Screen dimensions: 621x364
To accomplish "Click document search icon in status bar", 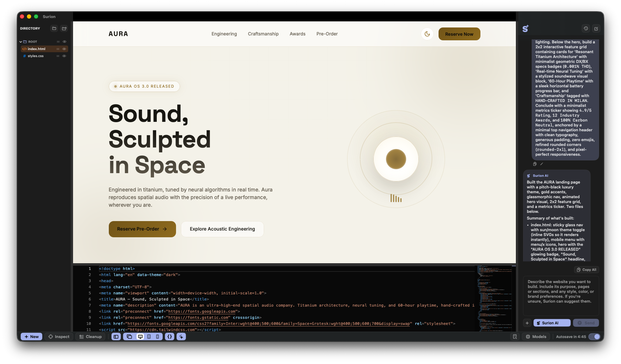I will (x=515, y=337).
